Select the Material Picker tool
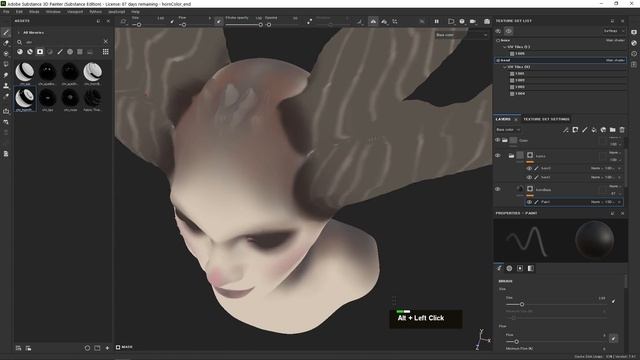 6,96
